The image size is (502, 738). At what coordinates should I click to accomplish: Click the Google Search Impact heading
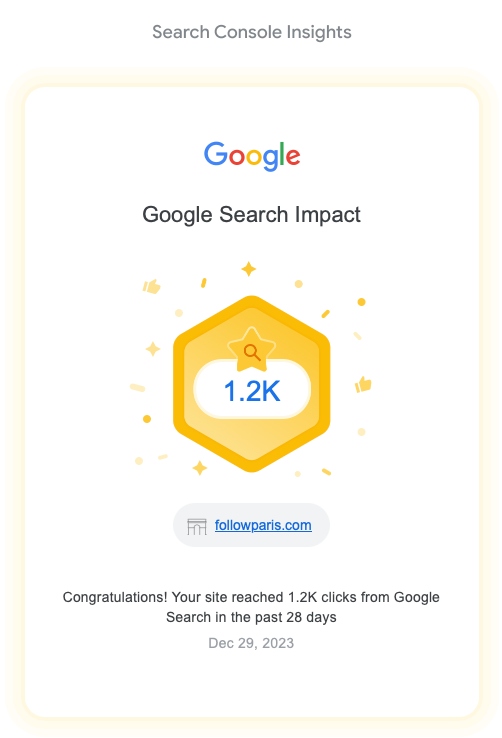tap(251, 215)
